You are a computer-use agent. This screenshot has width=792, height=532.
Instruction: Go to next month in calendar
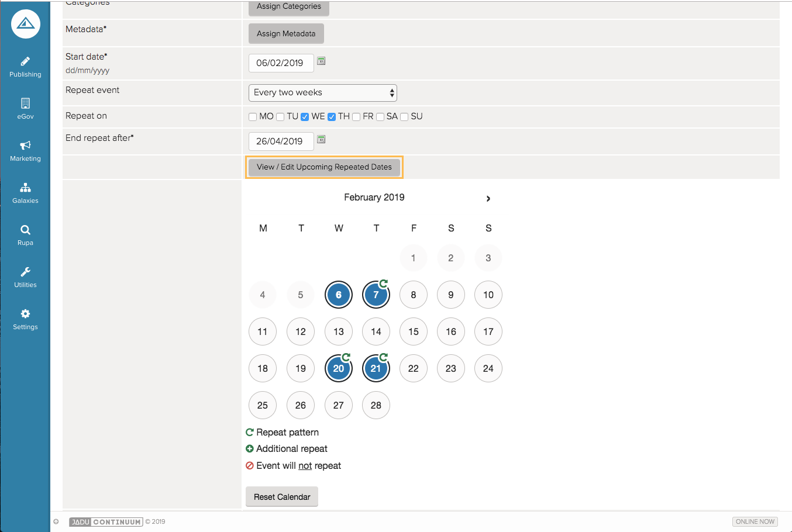pyautogui.click(x=488, y=199)
